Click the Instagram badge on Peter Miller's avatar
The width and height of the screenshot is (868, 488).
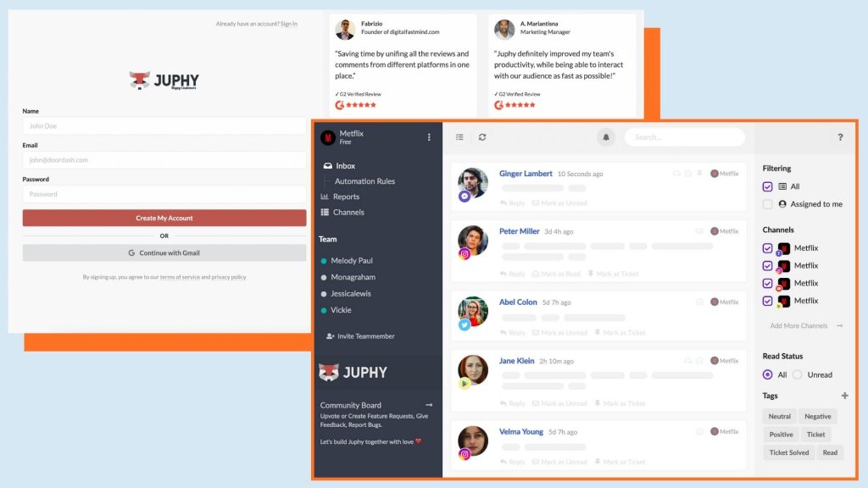(x=465, y=254)
